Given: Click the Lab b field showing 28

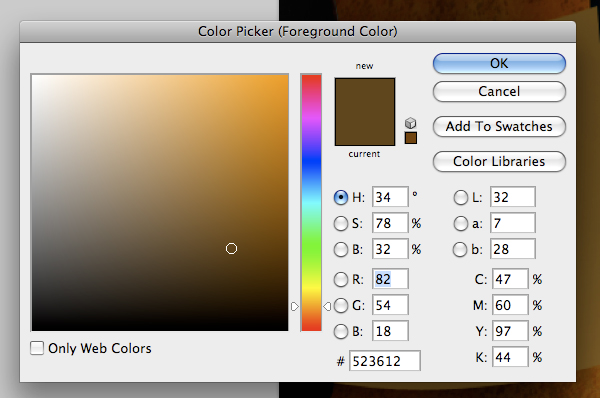Looking at the screenshot, I should click(513, 249).
